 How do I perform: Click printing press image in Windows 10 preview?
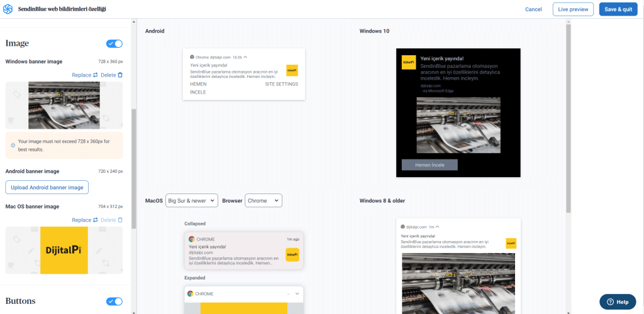coord(458,125)
